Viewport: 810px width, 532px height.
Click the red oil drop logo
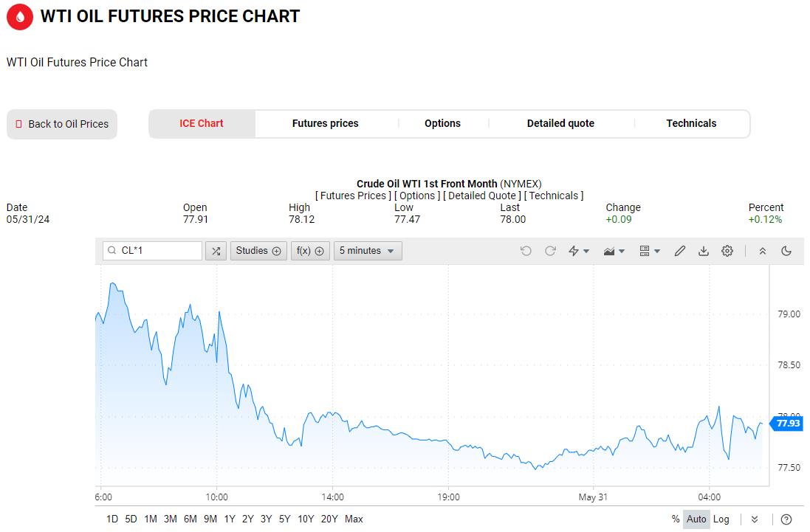[20, 16]
